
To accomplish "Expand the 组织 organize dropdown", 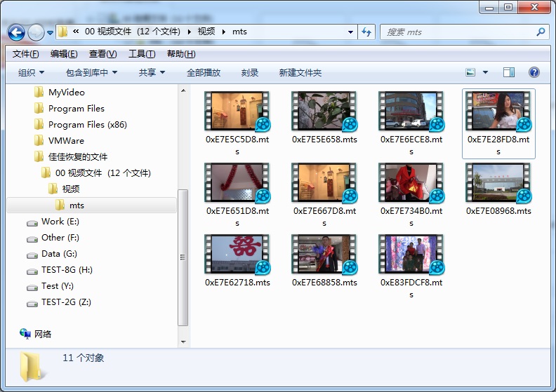I will pos(31,72).
